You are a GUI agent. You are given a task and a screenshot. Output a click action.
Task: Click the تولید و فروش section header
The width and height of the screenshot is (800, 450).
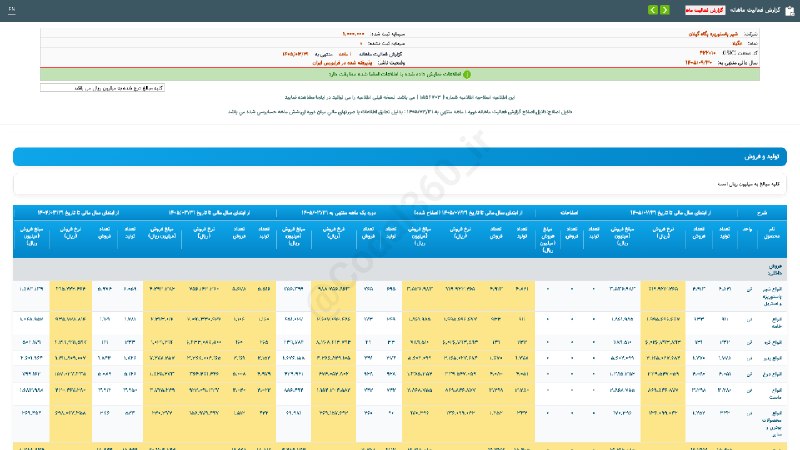click(x=400, y=157)
